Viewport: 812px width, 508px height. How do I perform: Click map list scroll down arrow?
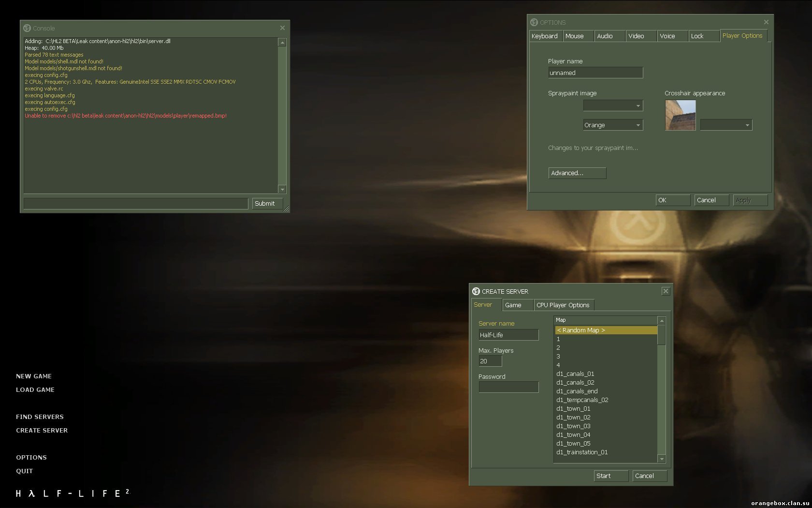(662, 459)
